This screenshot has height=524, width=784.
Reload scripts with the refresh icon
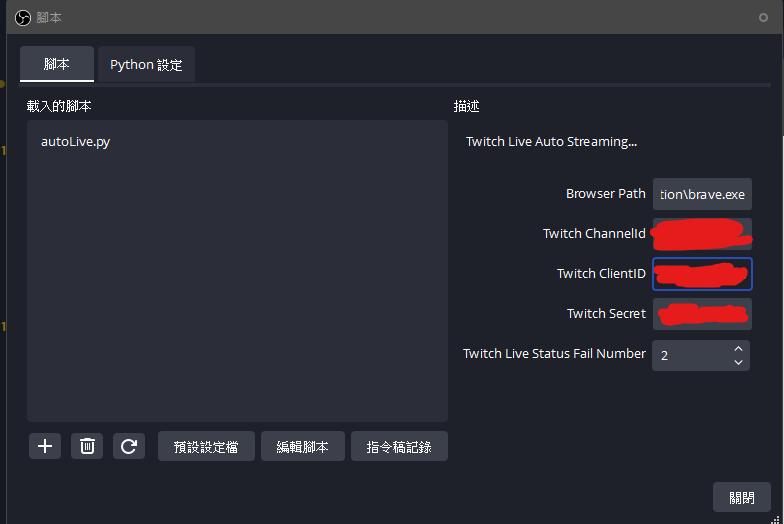click(x=129, y=446)
